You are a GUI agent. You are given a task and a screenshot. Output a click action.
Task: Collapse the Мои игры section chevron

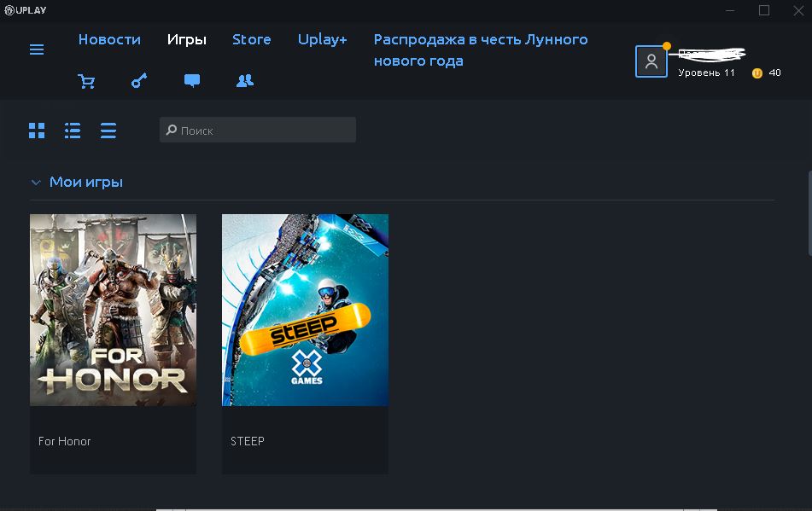coord(36,182)
